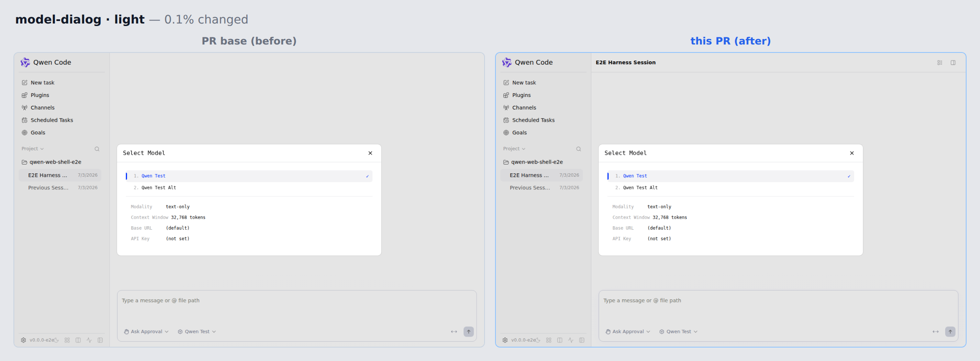Toggle dark mode moon icon in before panel
The image size is (980, 361).
pos(56,340)
